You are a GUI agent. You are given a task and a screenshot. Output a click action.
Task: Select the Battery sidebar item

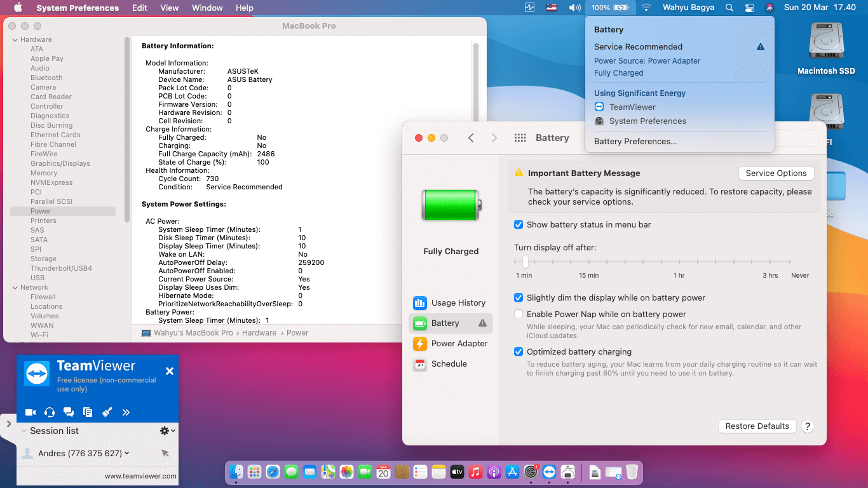coord(451,323)
